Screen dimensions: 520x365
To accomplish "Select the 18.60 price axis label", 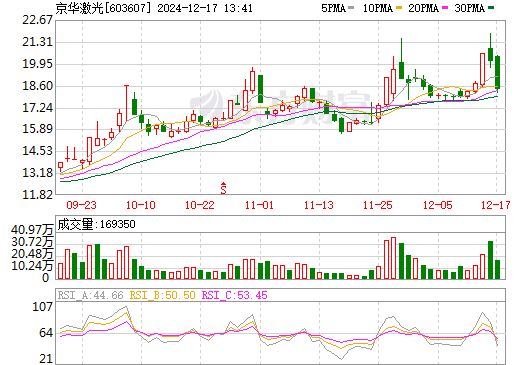I will pos(37,86).
